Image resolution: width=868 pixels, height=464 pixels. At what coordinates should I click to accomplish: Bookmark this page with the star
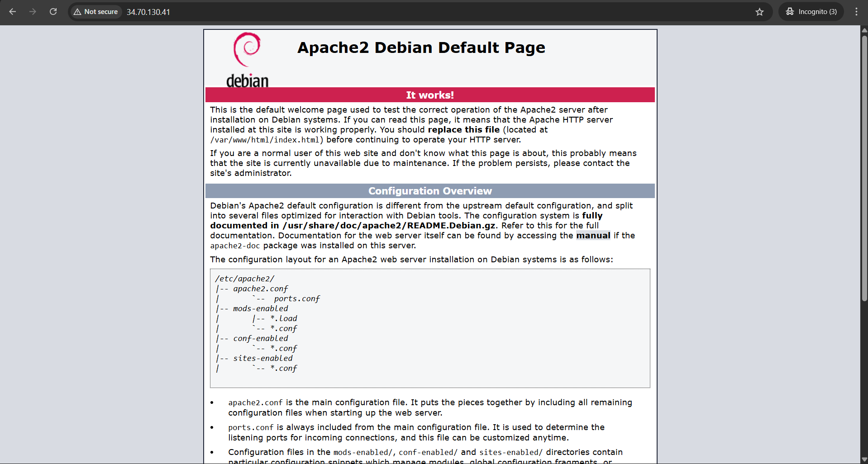pyautogui.click(x=759, y=12)
